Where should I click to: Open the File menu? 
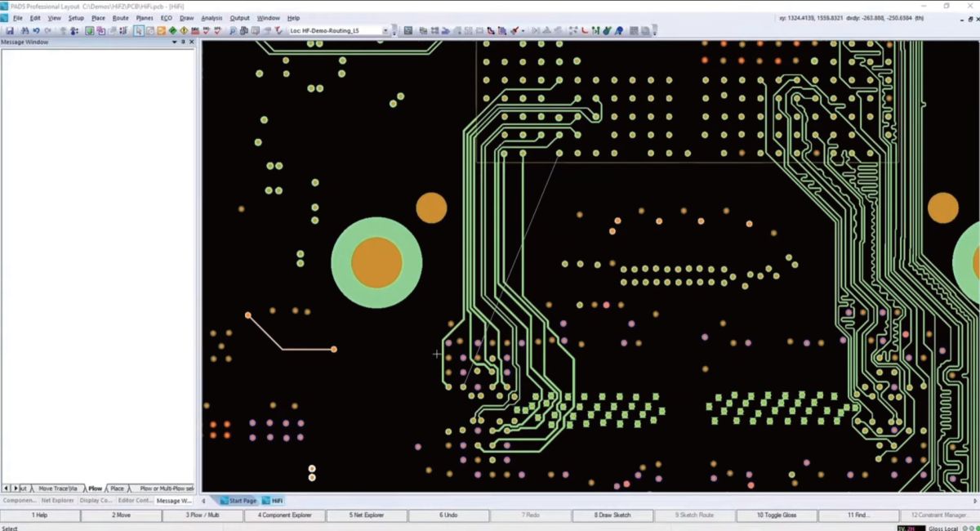[x=18, y=17]
